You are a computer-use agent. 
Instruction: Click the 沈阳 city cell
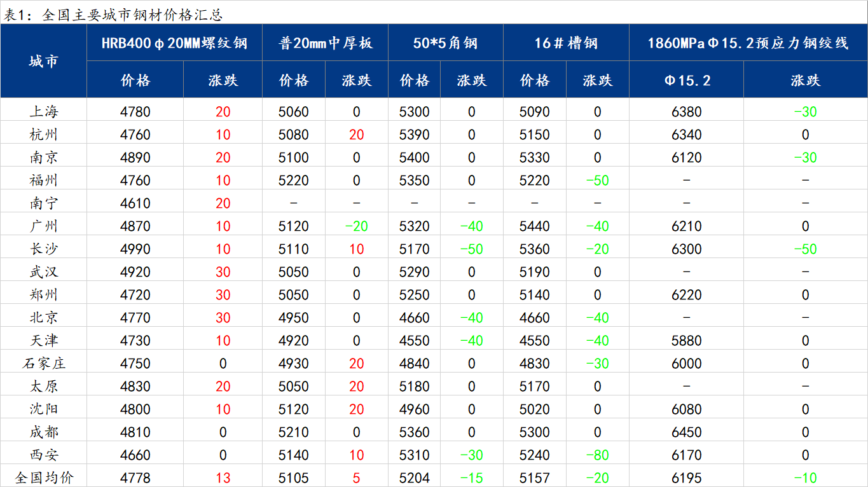point(43,409)
